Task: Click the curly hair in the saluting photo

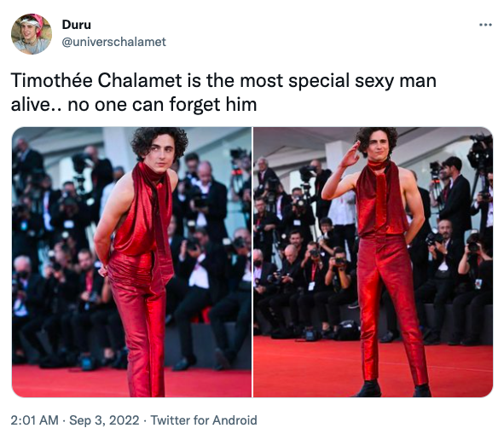Action: (x=376, y=139)
